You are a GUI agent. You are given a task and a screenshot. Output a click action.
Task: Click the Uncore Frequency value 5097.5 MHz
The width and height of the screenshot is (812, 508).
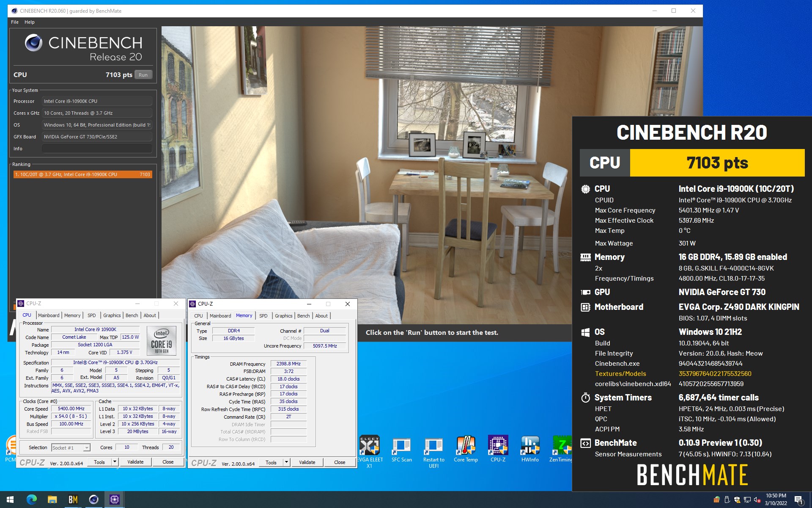tap(325, 346)
